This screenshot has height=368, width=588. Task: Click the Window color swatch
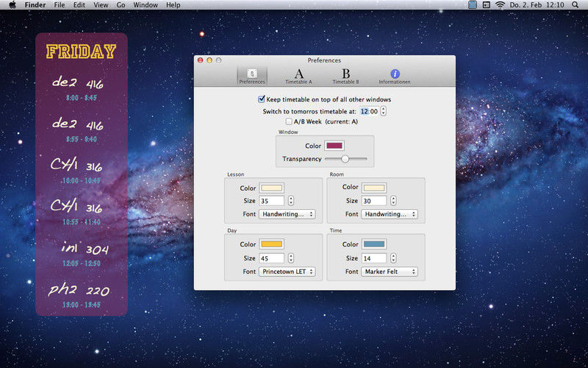(334, 146)
